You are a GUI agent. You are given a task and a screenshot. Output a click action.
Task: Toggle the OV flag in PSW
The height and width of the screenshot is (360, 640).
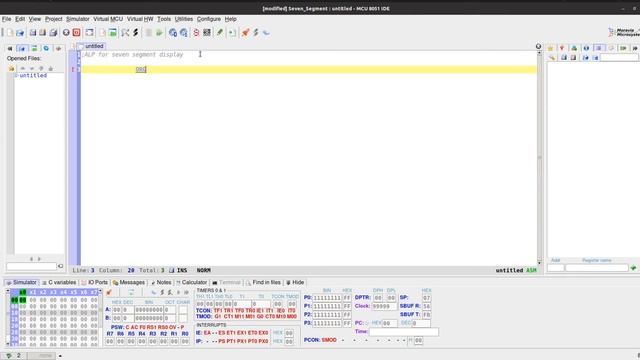point(172,327)
